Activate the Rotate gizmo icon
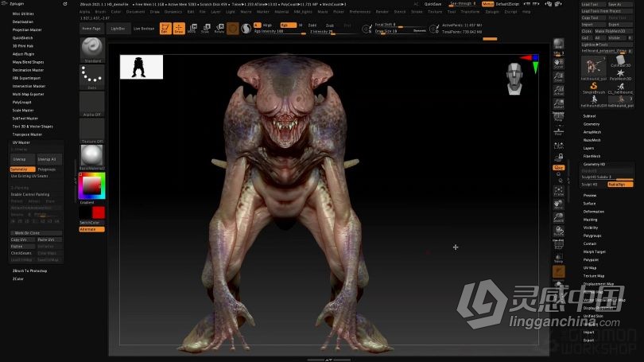 pyautogui.click(x=219, y=29)
